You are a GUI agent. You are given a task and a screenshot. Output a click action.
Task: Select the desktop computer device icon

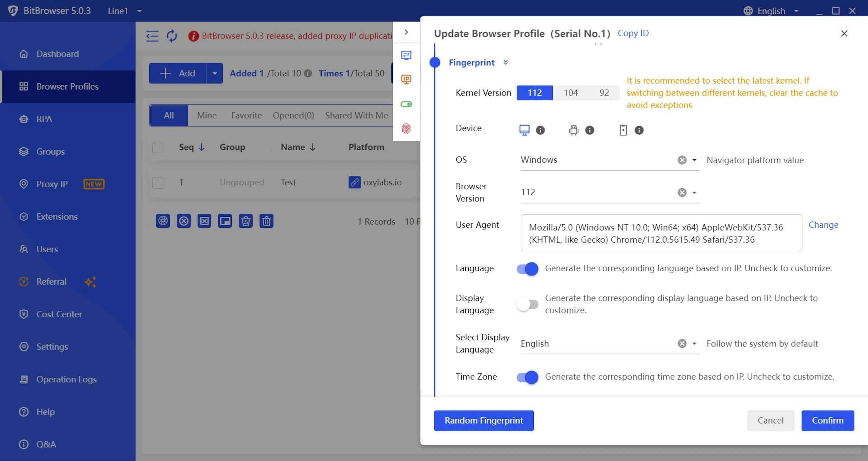524,130
